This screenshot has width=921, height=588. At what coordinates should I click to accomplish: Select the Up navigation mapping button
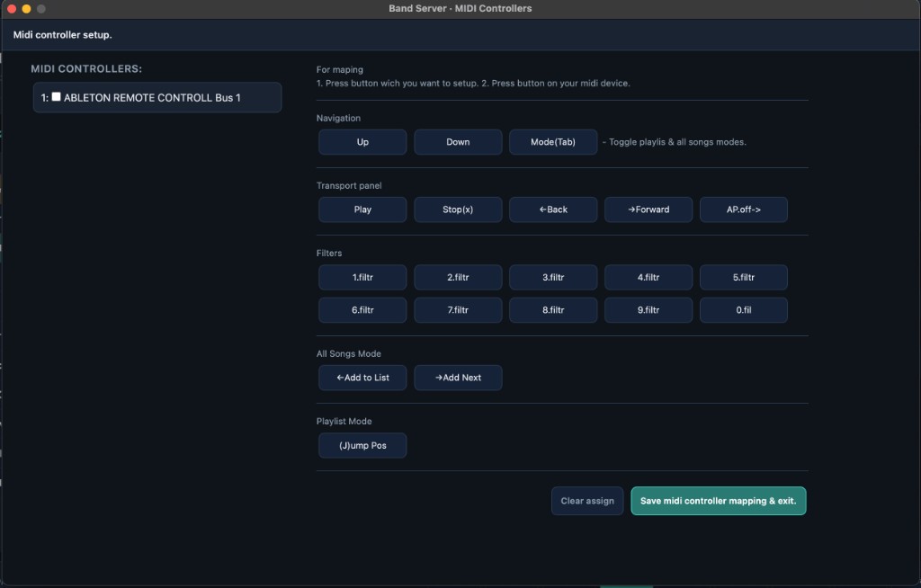(362, 142)
